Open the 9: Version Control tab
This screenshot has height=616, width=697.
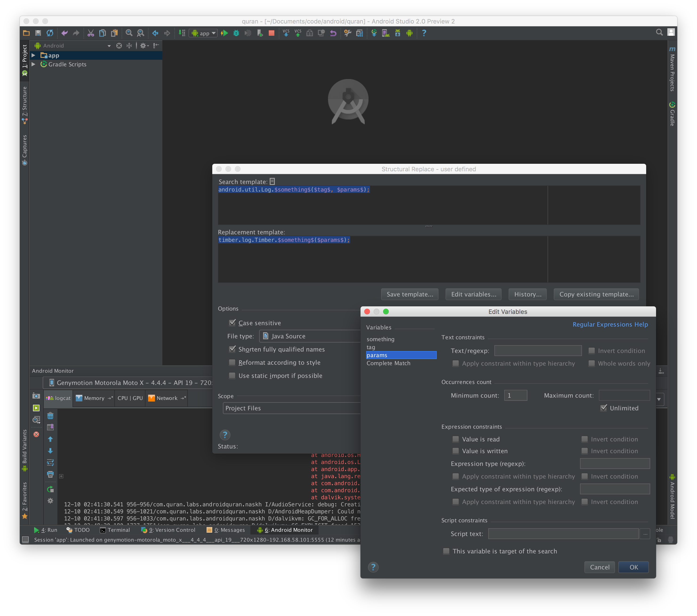(x=168, y=530)
